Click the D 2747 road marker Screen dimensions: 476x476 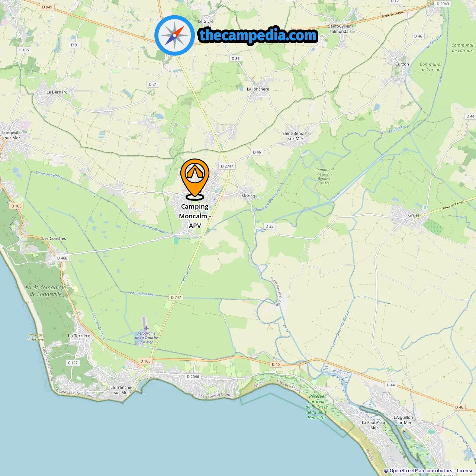pyautogui.click(x=227, y=166)
